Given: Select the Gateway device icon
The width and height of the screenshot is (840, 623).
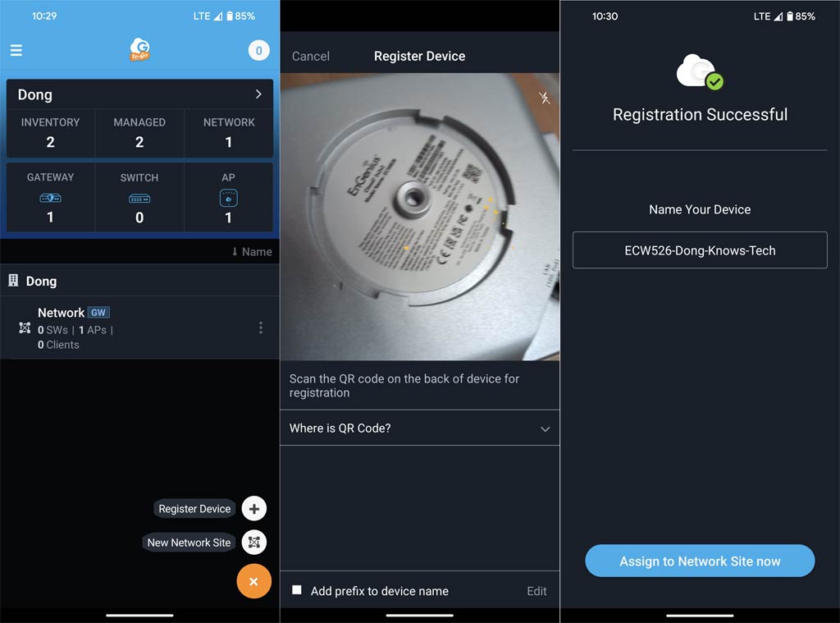Looking at the screenshot, I should tap(50, 198).
